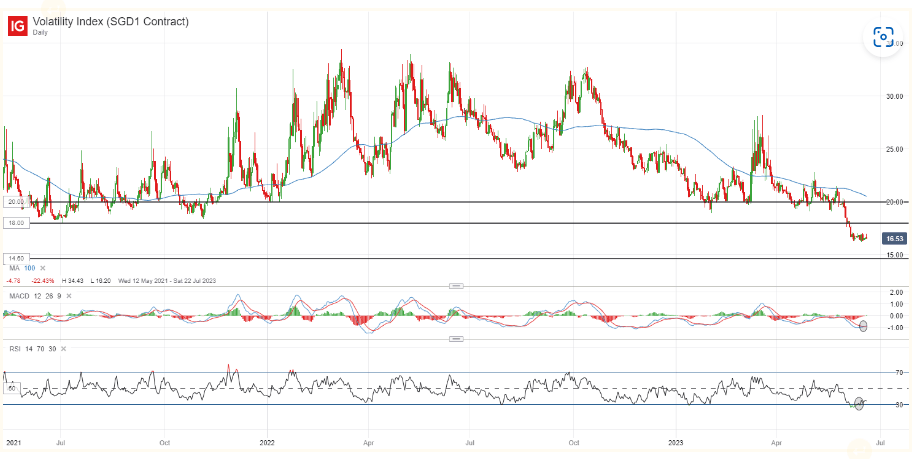915x459 pixels.
Task: Open the image search lens icon
Action: click(x=883, y=37)
